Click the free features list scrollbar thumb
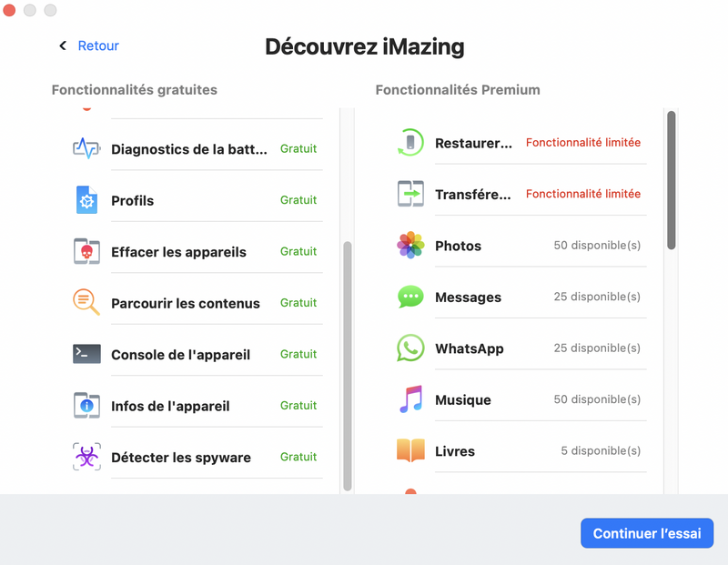This screenshot has width=728, height=565. pos(348,366)
